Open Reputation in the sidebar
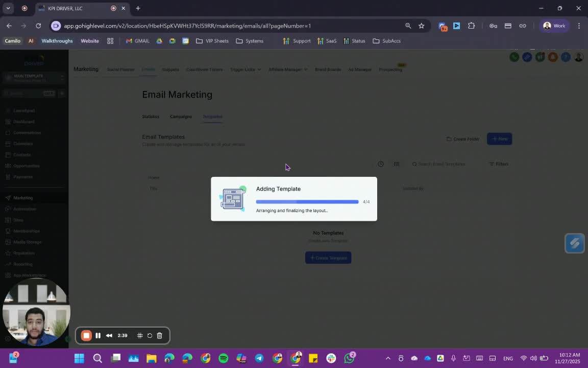 23,253
